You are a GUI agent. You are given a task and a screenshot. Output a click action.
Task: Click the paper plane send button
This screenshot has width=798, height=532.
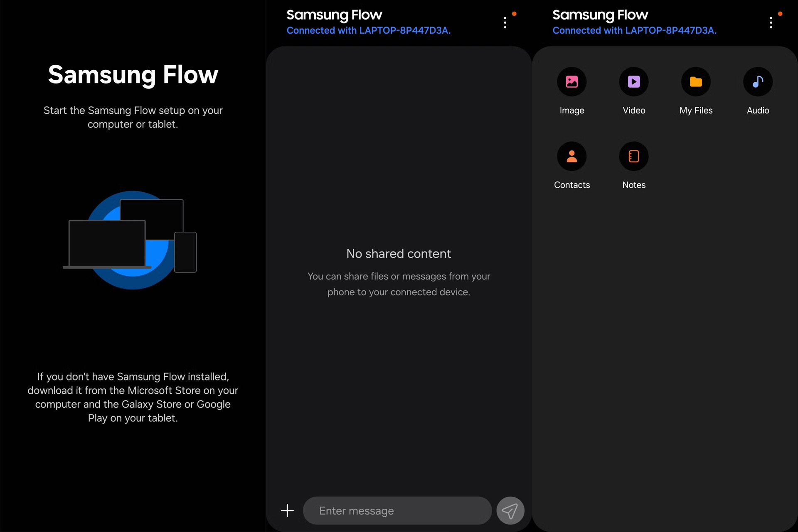tap(510, 511)
